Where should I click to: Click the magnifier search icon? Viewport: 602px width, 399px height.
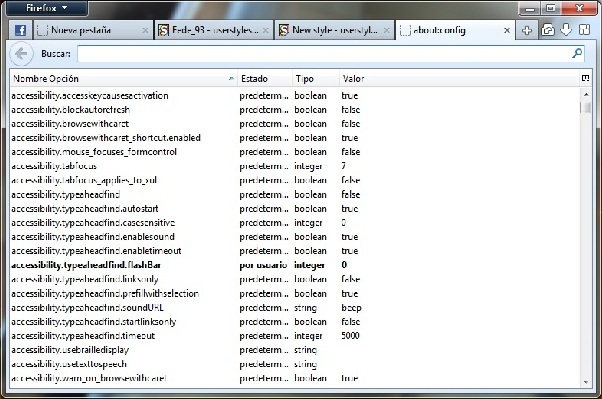577,53
